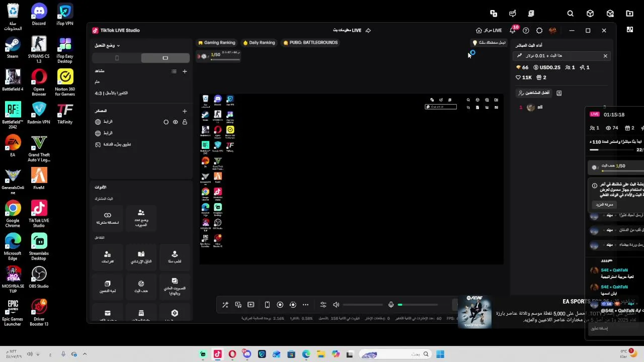
Task: Open the help question mark icon
Action: click(526, 30)
